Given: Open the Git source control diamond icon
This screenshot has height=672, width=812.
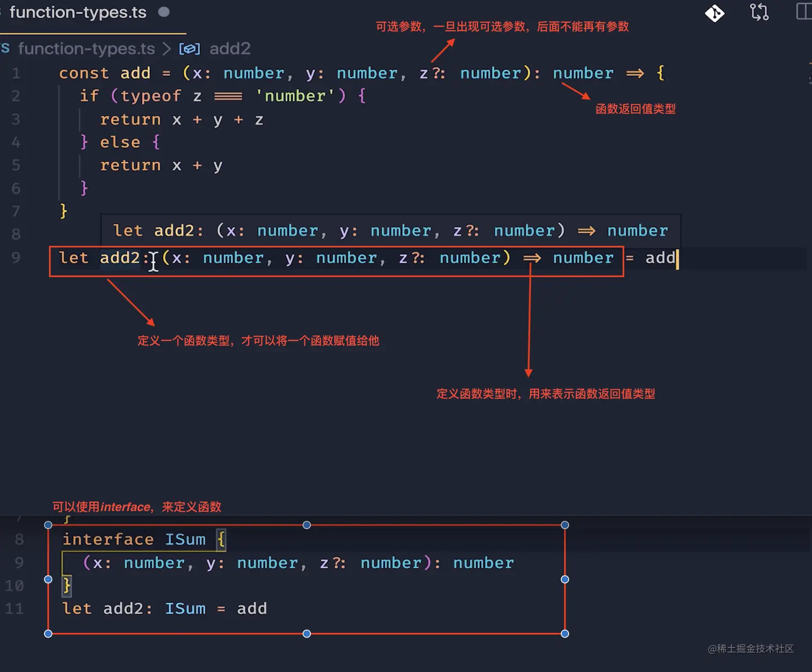Looking at the screenshot, I should (714, 13).
